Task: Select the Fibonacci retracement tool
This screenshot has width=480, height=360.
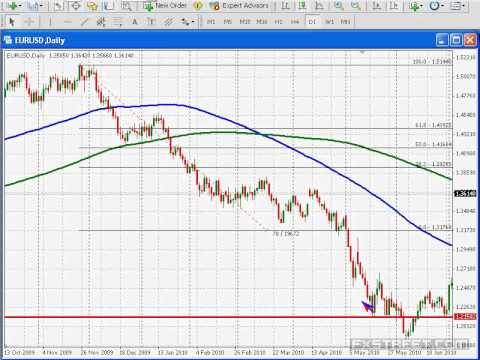Action: (x=118, y=22)
